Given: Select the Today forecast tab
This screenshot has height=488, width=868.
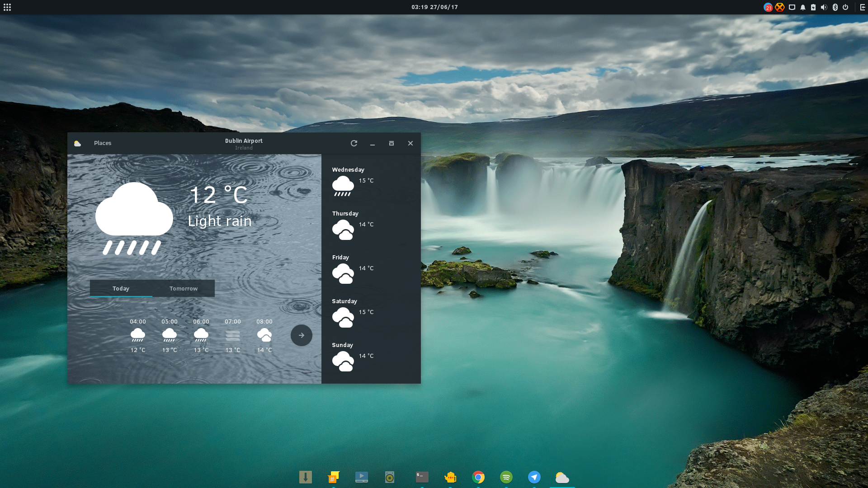Looking at the screenshot, I should click(121, 288).
